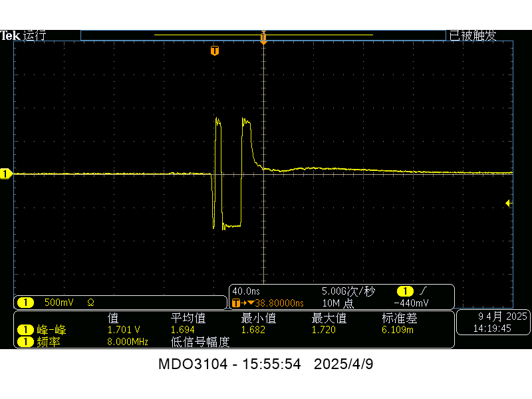Viewport: 532px width, 399px height.
Task: Click the 已被触发 triggered status indicator
Action: point(472,36)
